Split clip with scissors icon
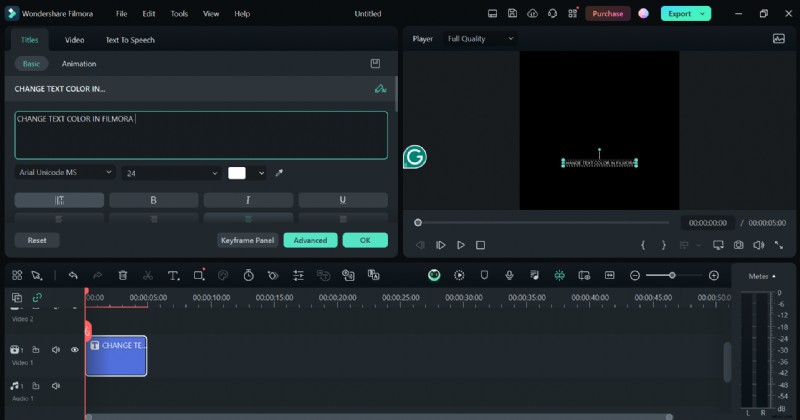 148,276
